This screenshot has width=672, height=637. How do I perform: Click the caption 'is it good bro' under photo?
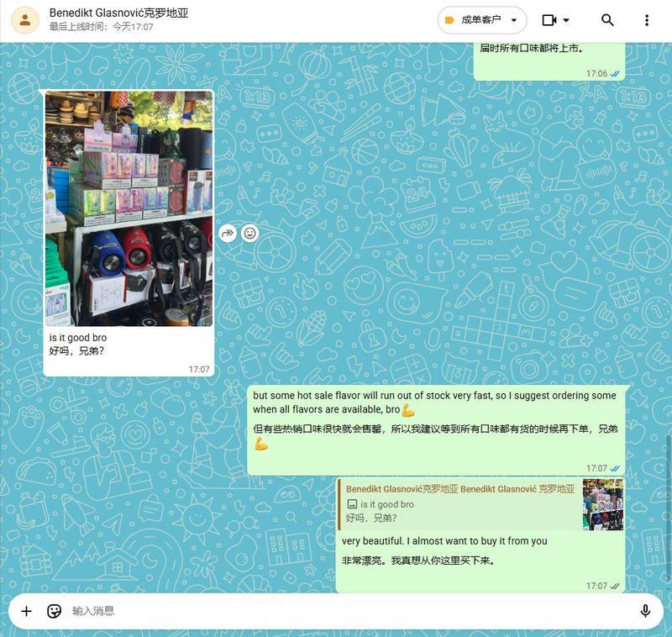(78, 338)
